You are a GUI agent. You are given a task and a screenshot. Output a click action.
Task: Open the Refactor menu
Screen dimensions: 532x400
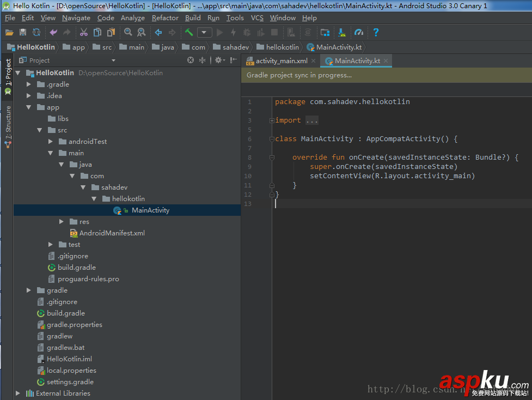[x=164, y=17]
